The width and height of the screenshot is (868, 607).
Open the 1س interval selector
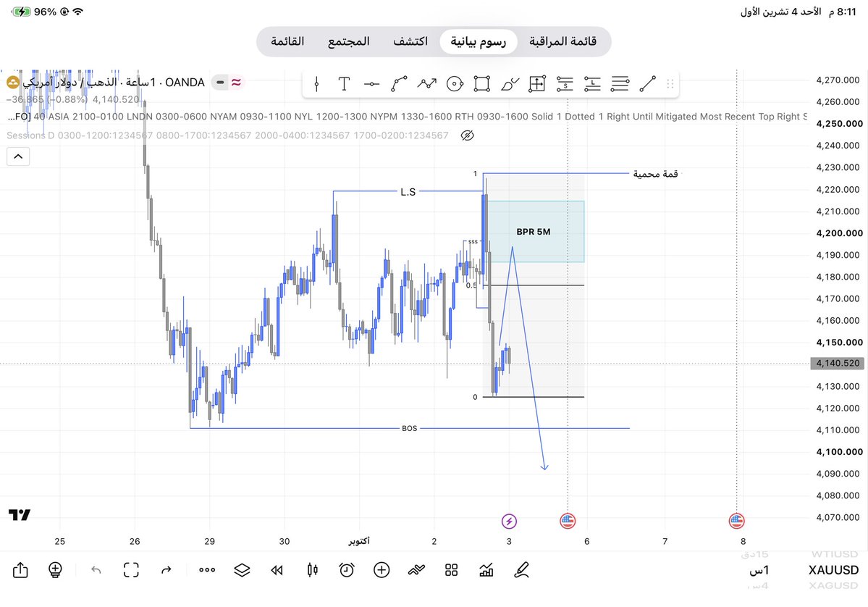759,570
